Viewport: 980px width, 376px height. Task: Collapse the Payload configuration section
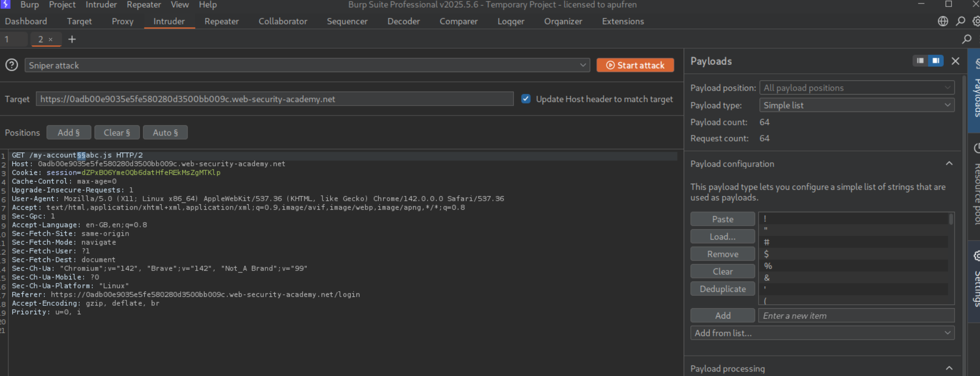[x=949, y=164]
